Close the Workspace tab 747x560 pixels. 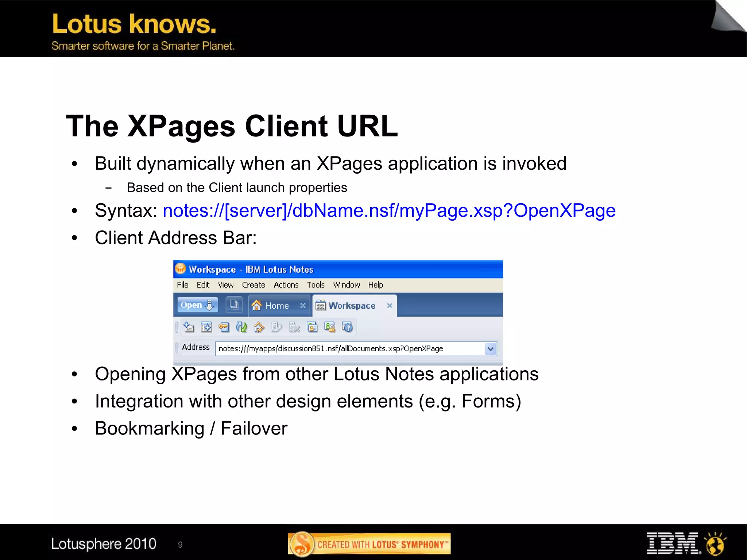point(390,306)
